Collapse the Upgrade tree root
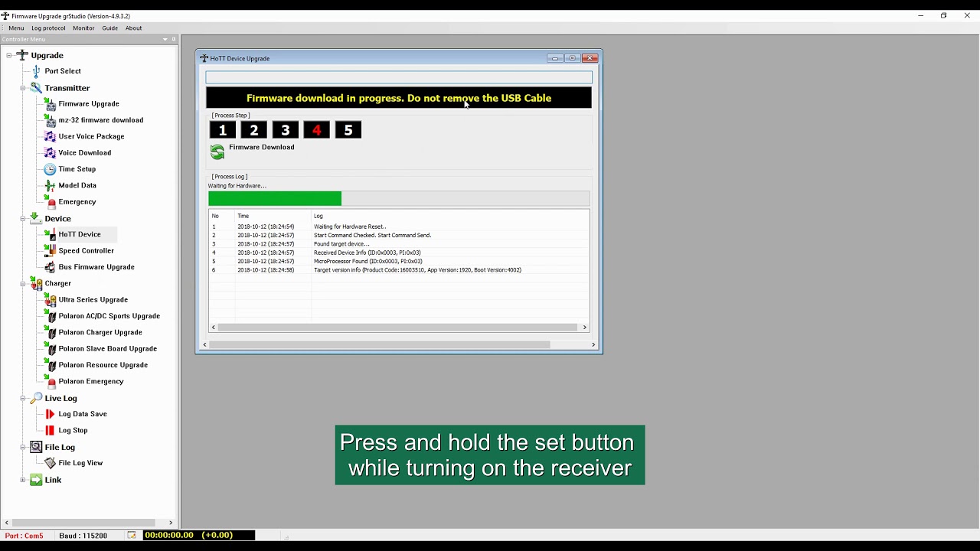The width and height of the screenshot is (980, 551). 8,55
